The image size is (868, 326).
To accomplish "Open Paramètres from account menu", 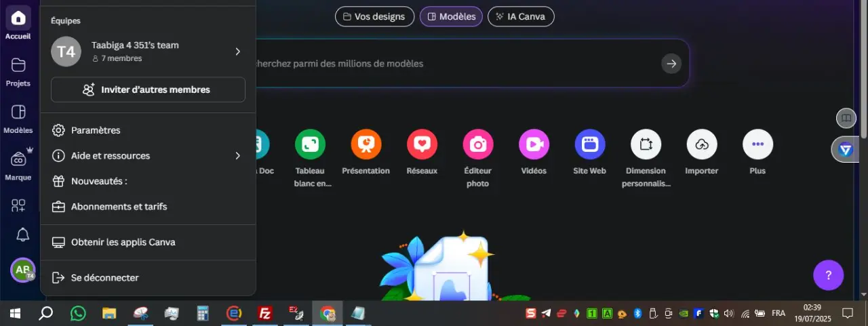I will point(148,130).
